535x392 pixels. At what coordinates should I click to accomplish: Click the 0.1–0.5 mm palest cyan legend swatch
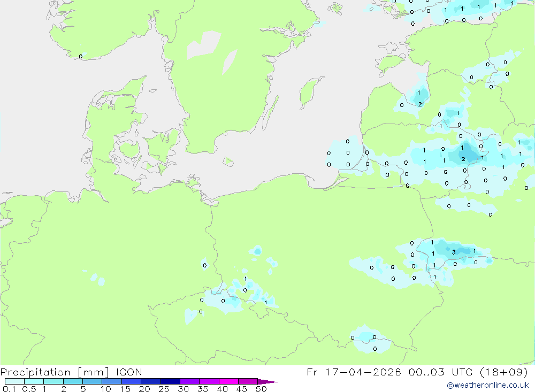pyautogui.click(x=14, y=381)
